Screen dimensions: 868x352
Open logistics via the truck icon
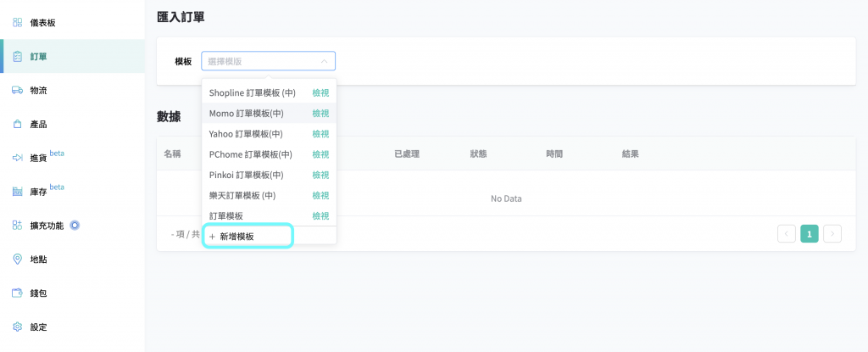(17, 90)
